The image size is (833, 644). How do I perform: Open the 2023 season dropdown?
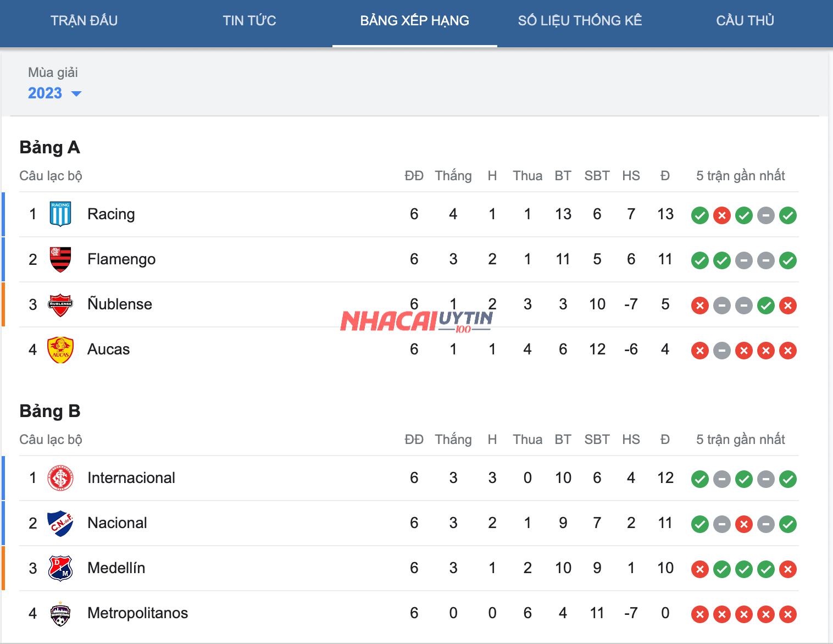tap(46, 93)
